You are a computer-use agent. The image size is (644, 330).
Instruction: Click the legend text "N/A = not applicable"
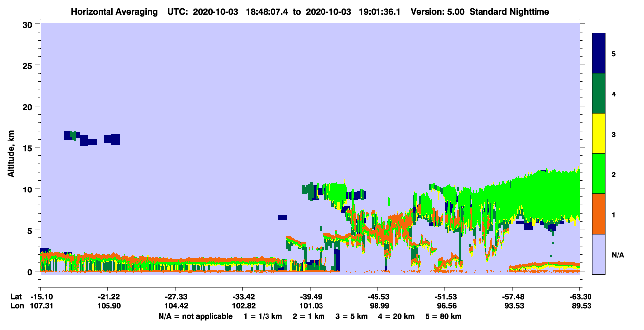tap(195, 316)
